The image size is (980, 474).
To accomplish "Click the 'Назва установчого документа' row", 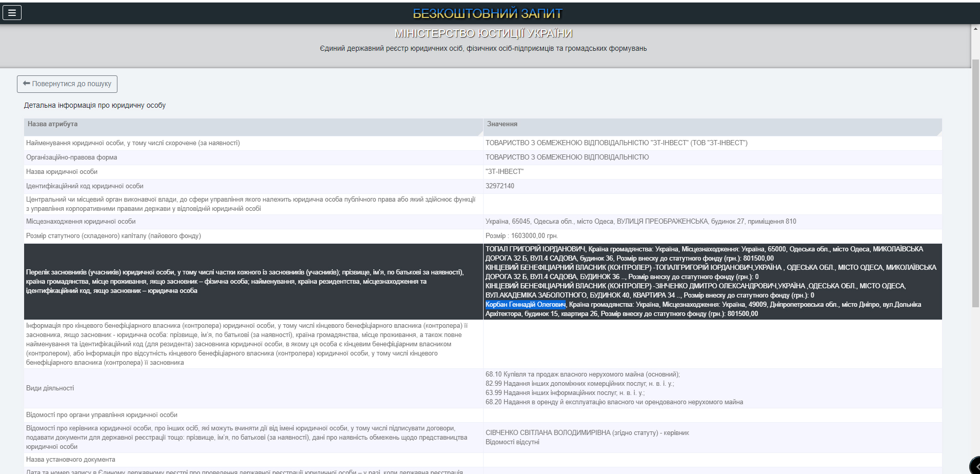I will [71, 460].
